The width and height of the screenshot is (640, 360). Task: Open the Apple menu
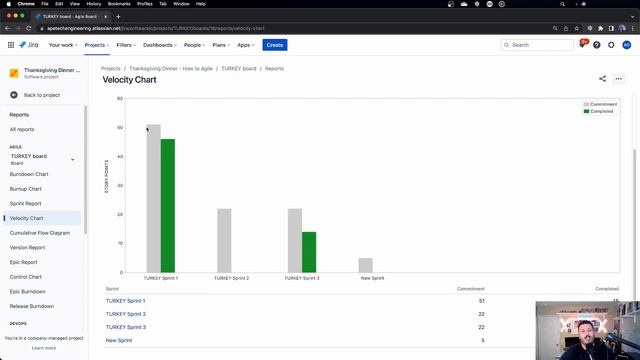9,4
